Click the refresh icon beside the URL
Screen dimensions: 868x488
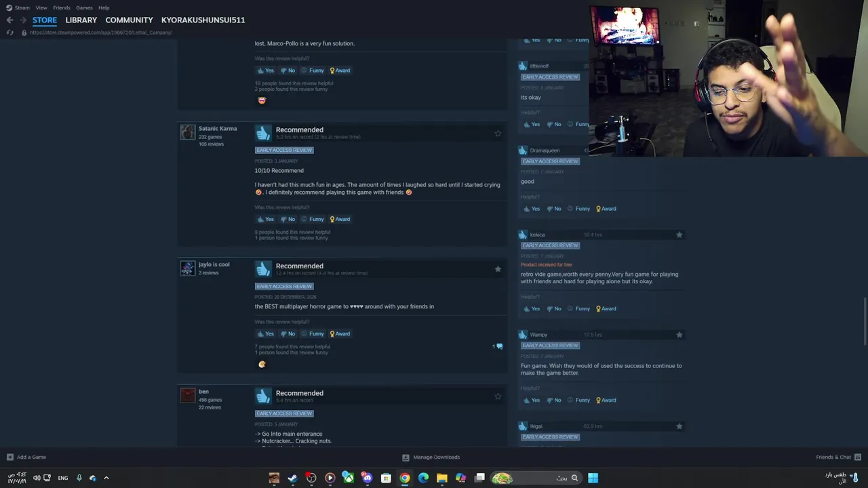pos(9,33)
